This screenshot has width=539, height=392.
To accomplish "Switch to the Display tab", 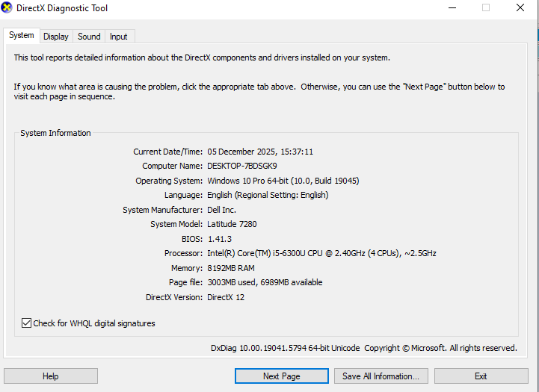I will 55,37.
